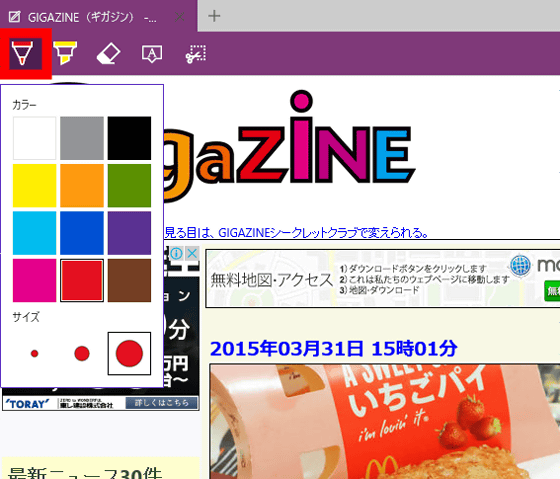
Task: Choose the medium pen size dot
Action: click(x=82, y=353)
